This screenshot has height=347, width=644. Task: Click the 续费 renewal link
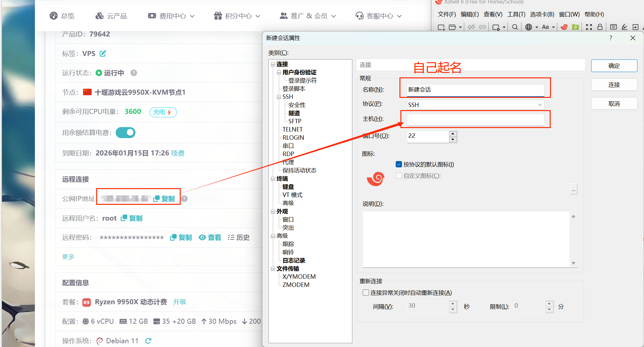(x=178, y=153)
